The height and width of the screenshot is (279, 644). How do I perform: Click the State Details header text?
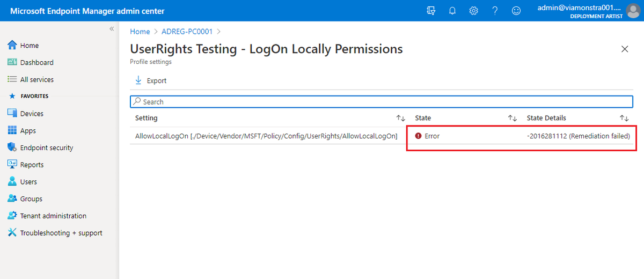[x=546, y=118]
